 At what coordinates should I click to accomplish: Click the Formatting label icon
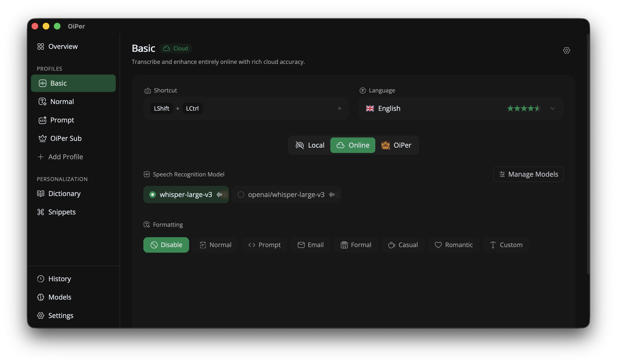tap(147, 225)
